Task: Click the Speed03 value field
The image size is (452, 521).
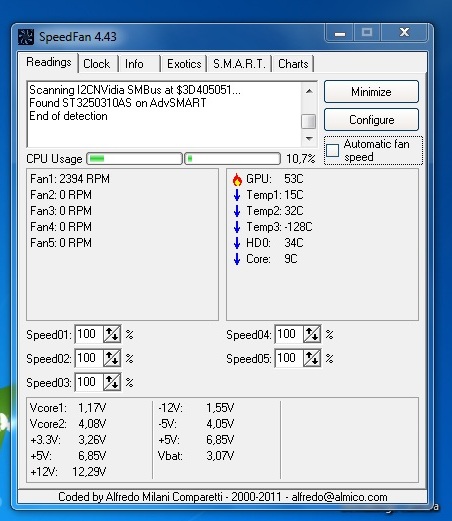Action: (x=89, y=382)
